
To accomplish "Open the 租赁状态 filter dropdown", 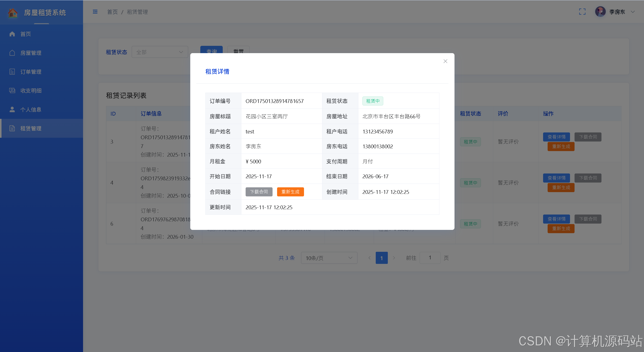I will click(x=160, y=52).
